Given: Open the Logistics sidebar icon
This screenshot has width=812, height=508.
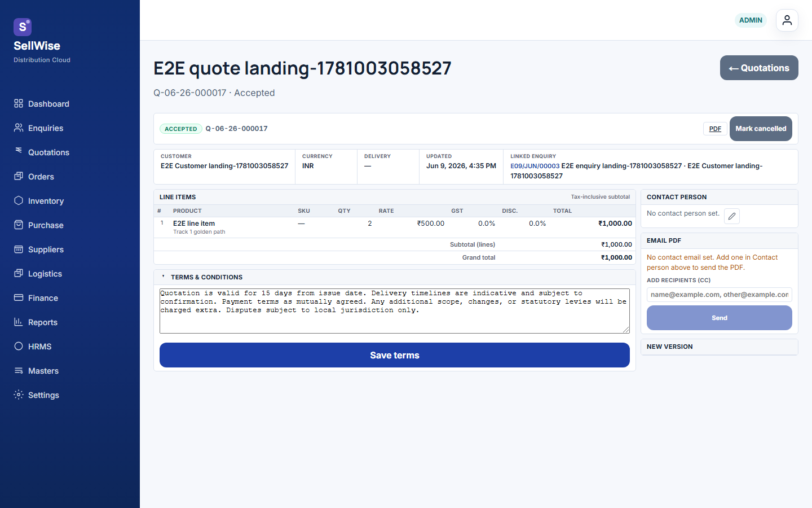Looking at the screenshot, I should coord(19,273).
